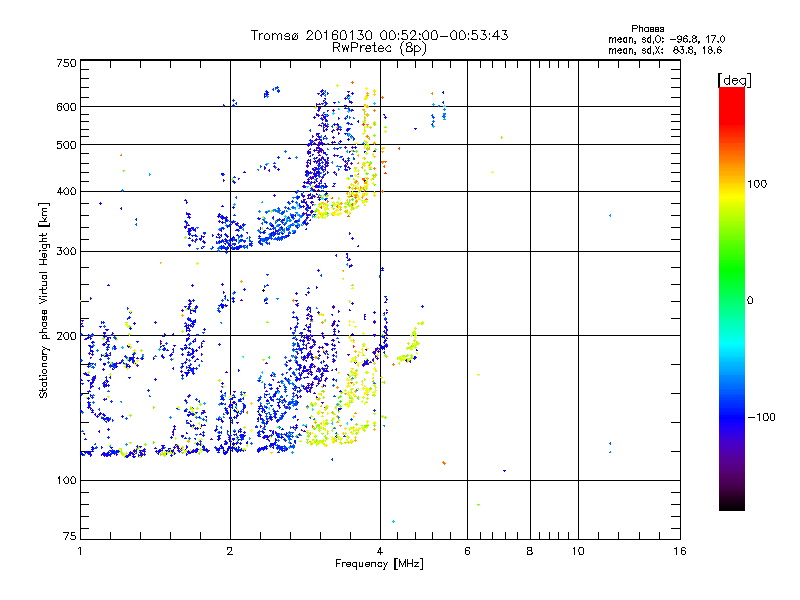The width and height of the screenshot is (800, 600).
Task: Click the y-axis tick label '400'
Action: click(x=66, y=192)
